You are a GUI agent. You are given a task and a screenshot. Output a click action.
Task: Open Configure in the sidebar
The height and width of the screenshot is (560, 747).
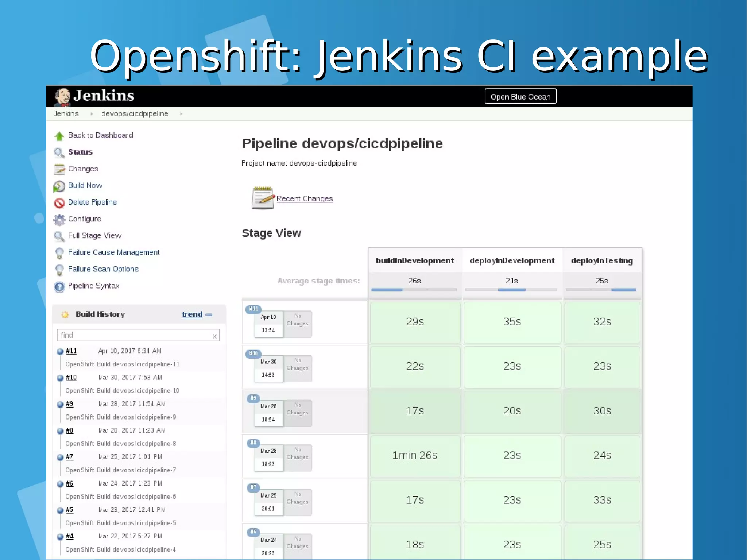coord(85,219)
